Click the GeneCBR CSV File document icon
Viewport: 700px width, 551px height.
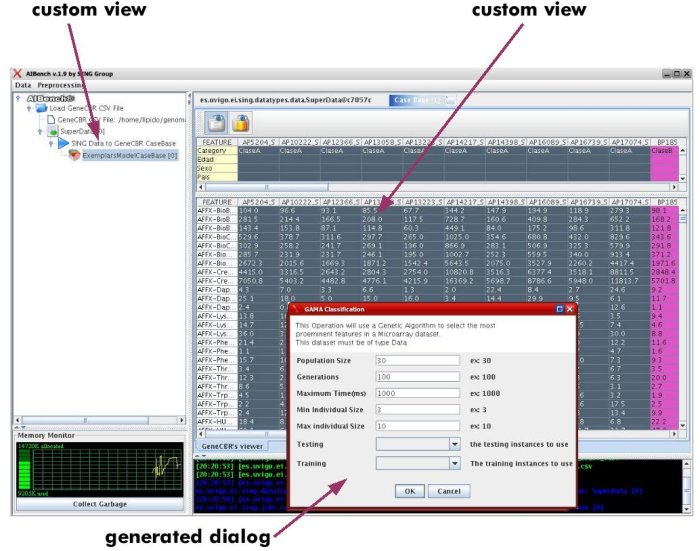(51, 120)
